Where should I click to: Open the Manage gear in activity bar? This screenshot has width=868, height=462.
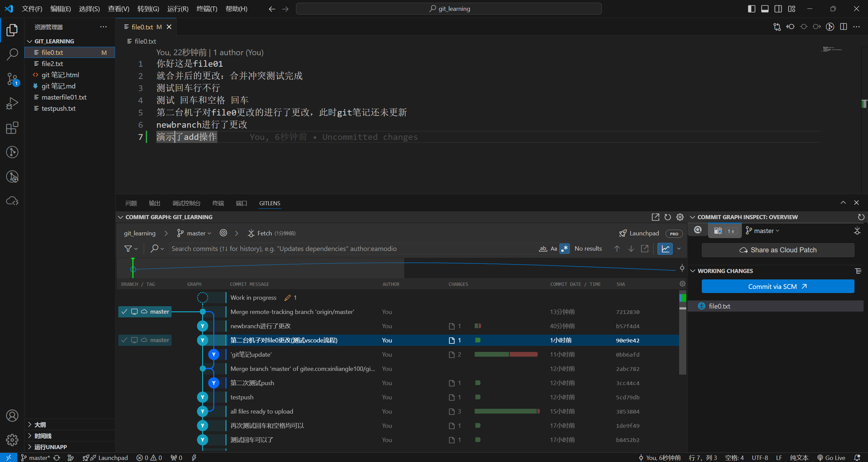click(x=12, y=440)
